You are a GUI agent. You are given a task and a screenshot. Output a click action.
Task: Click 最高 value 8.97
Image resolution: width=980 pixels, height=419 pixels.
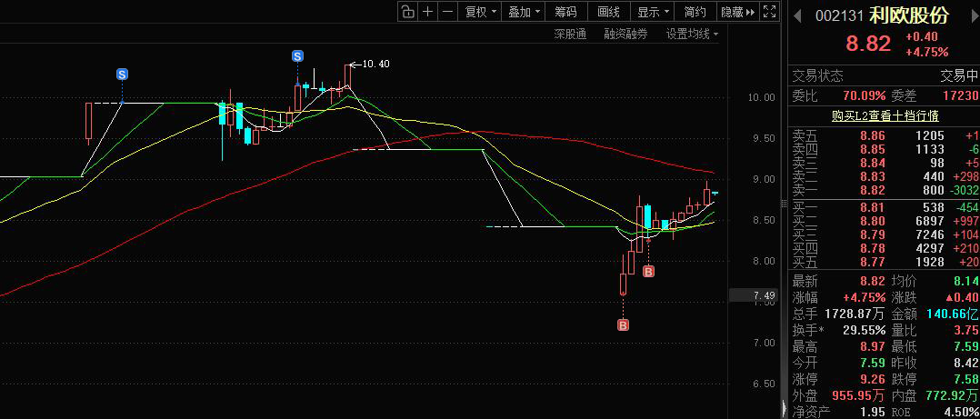click(x=873, y=346)
